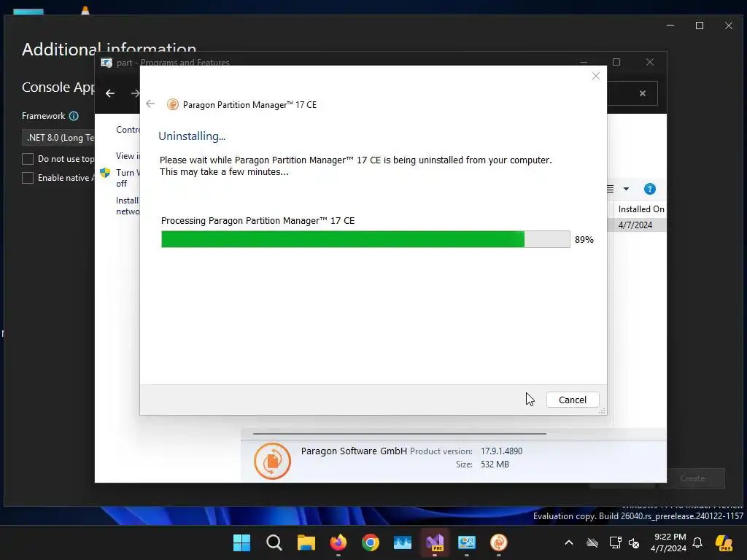This screenshot has width=747, height=560.
Task: Click Install a program from network link
Action: (128, 206)
